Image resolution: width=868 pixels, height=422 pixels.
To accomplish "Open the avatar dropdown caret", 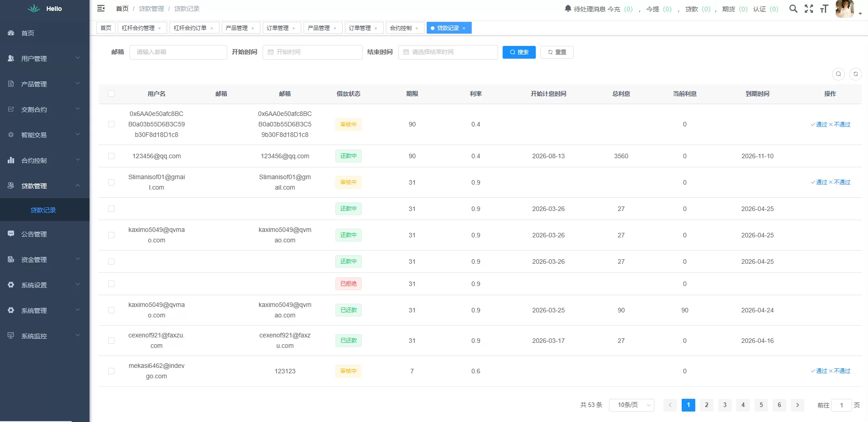I will click(x=860, y=14).
